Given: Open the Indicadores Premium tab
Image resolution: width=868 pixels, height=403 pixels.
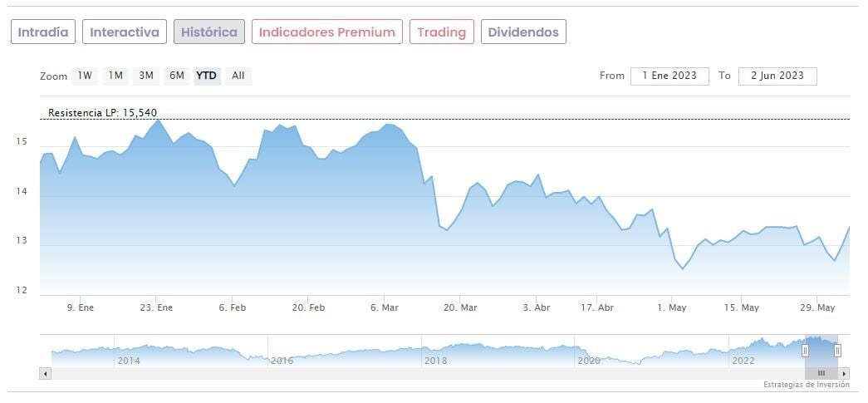Looking at the screenshot, I should point(327,32).
